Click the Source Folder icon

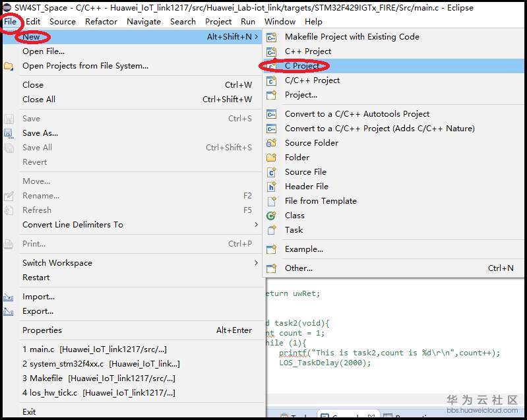[271, 143]
